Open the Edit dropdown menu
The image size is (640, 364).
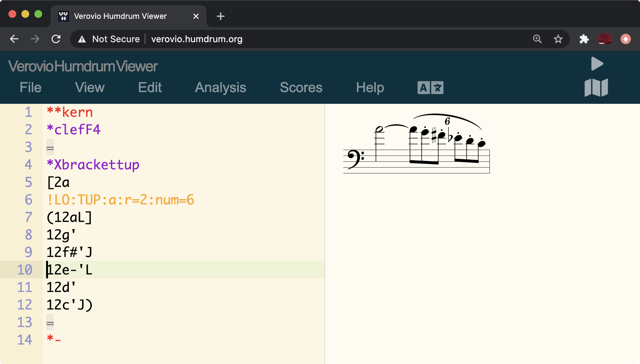click(150, 88)
